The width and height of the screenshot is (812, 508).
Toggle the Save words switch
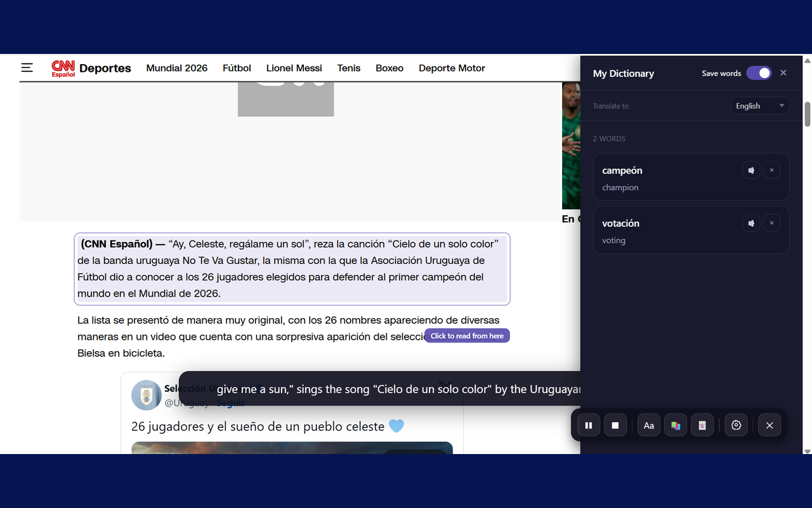pos(759,73)
